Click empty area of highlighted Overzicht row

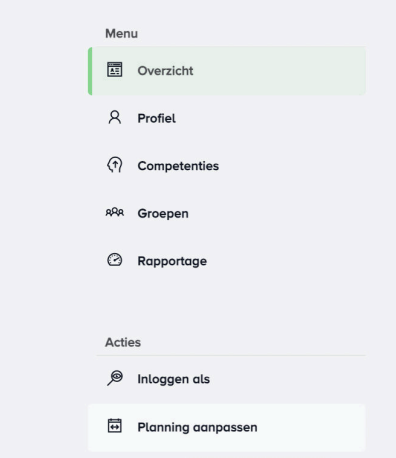point(280,71)
